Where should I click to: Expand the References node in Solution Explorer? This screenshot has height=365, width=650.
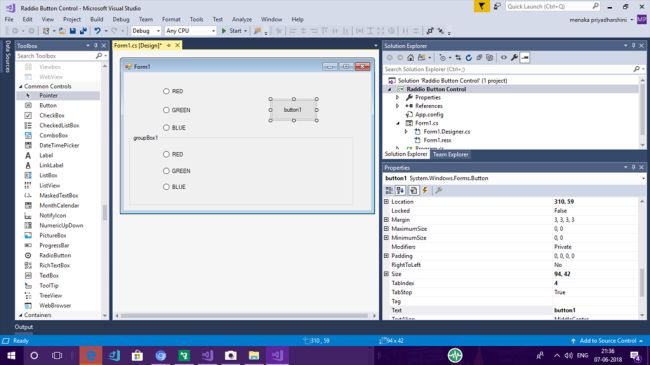point(398,106)
